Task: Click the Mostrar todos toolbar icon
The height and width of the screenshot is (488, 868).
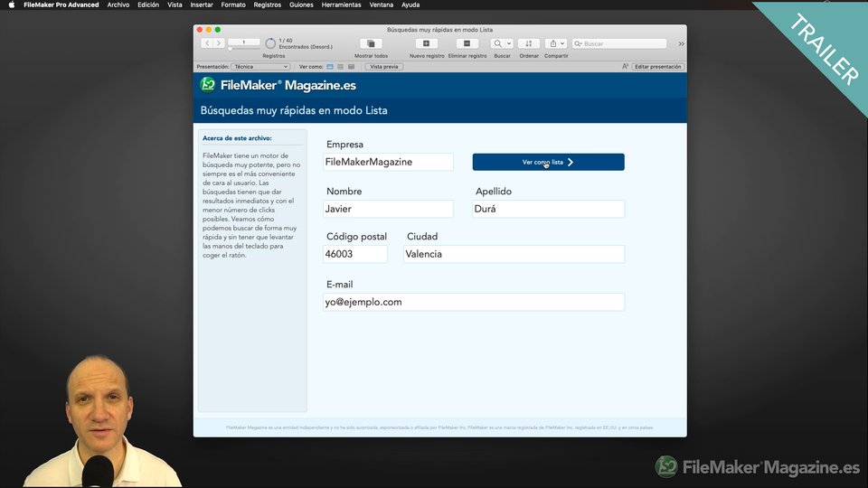Action: pos(371,43)
